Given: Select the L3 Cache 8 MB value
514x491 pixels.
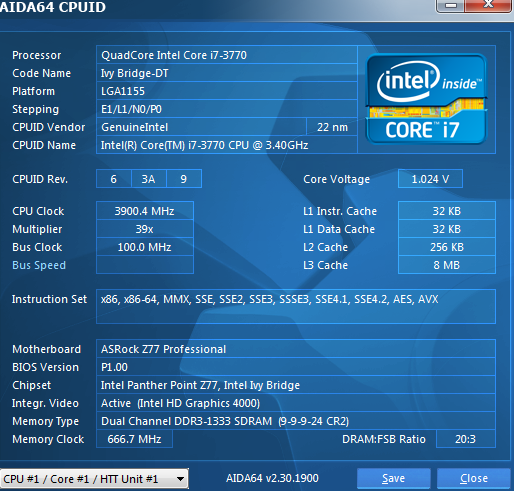Looking at the screenshot, I should (x=447, y=265).
